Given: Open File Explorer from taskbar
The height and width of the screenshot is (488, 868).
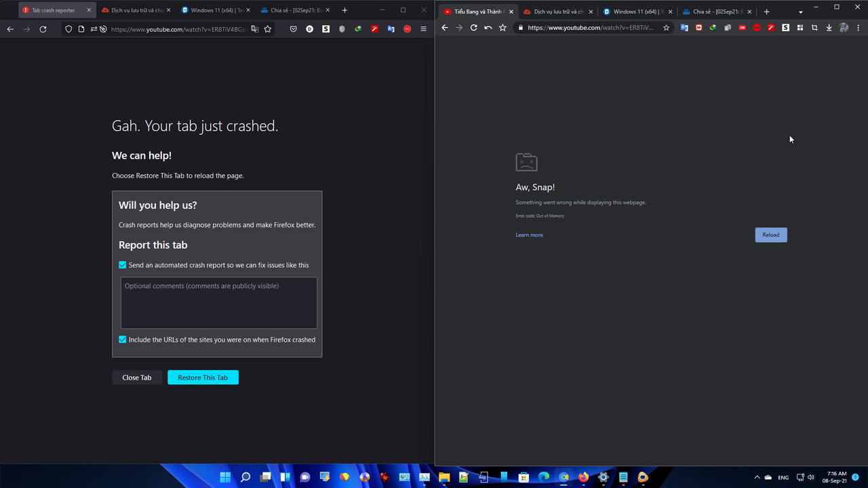Looking at the screenshot, I should pyautogui.click(x=443, y=477).
